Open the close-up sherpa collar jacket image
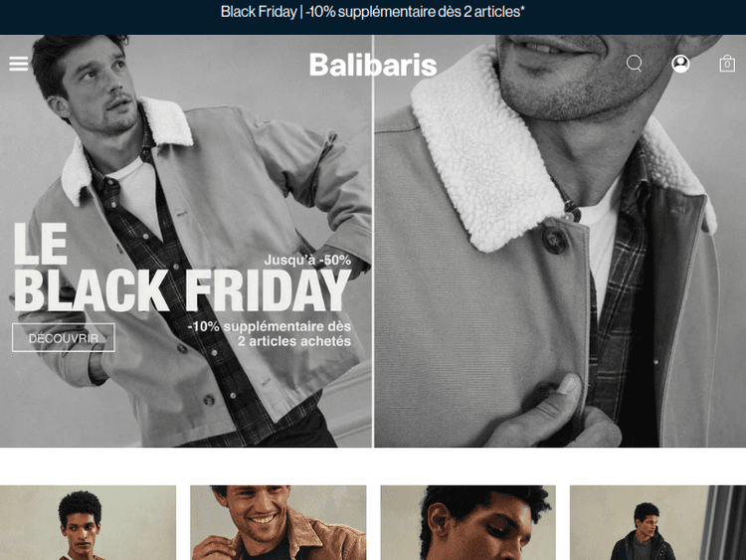746x560 pixels. click(560, 241)
